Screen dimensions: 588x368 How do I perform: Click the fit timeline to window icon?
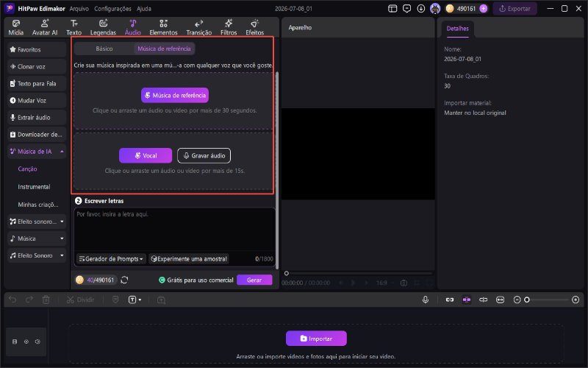point(500,300)
